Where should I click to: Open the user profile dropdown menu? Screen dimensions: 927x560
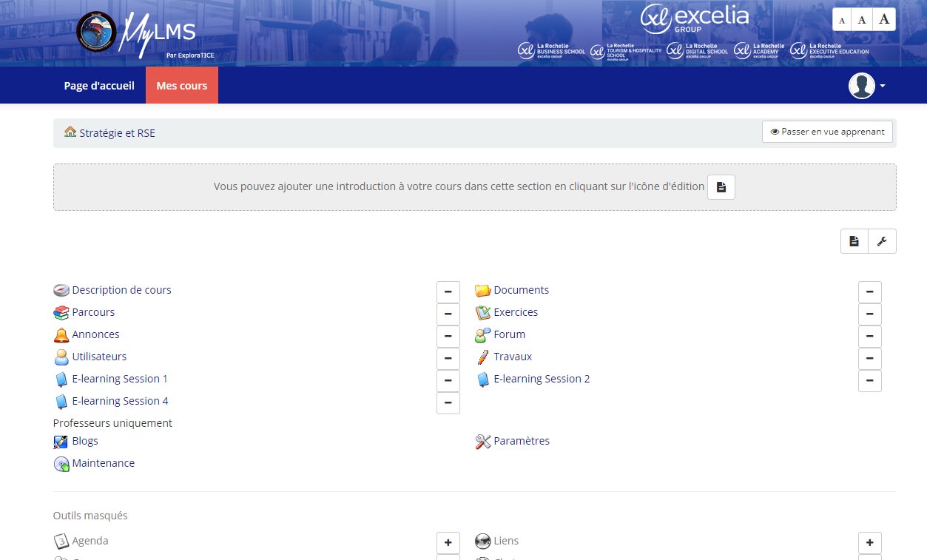pyautogui.click(x=867, y=86)
